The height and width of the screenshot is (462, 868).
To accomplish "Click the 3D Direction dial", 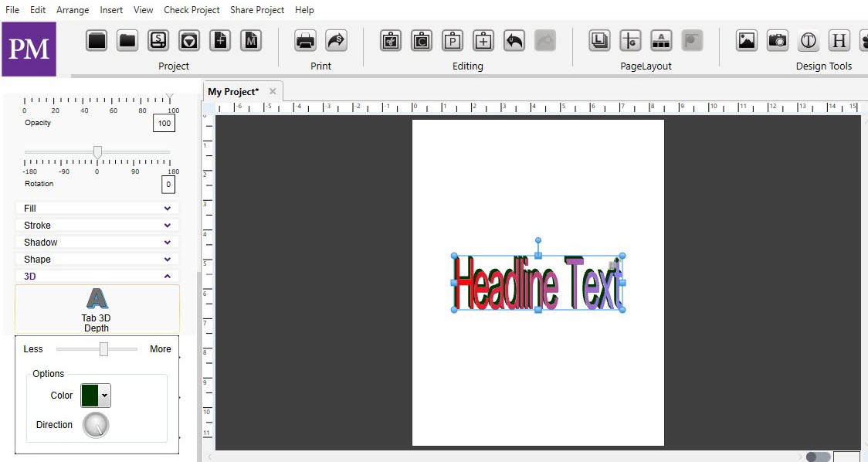I will tap(96, 425).
